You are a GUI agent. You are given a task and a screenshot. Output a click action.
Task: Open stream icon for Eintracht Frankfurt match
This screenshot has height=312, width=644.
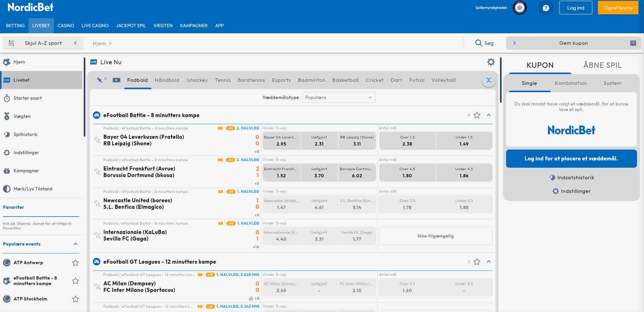pyautogui.click(x=220, y=160)
